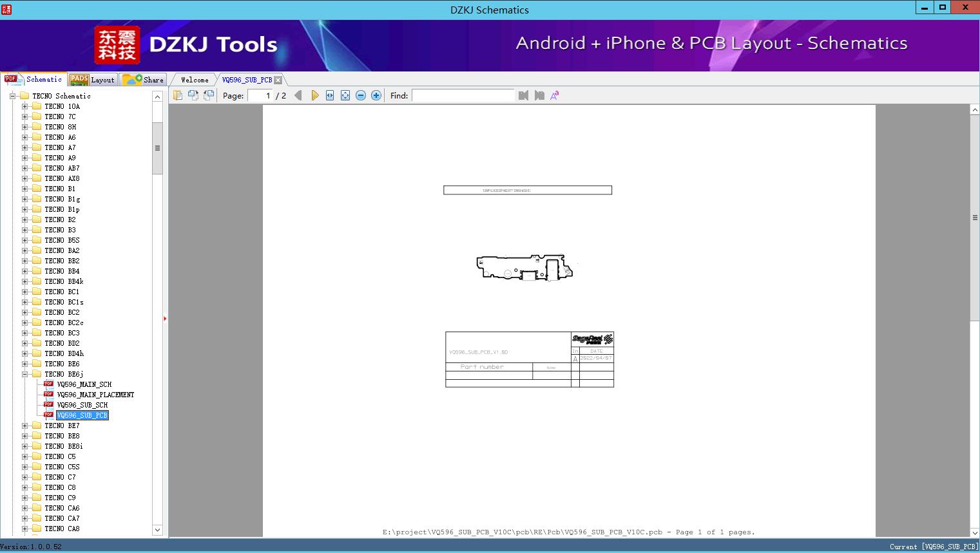This screenshot has height=553, width=980.
Task: Expand the TECNO CA6 folder
Action: (24, 508)
